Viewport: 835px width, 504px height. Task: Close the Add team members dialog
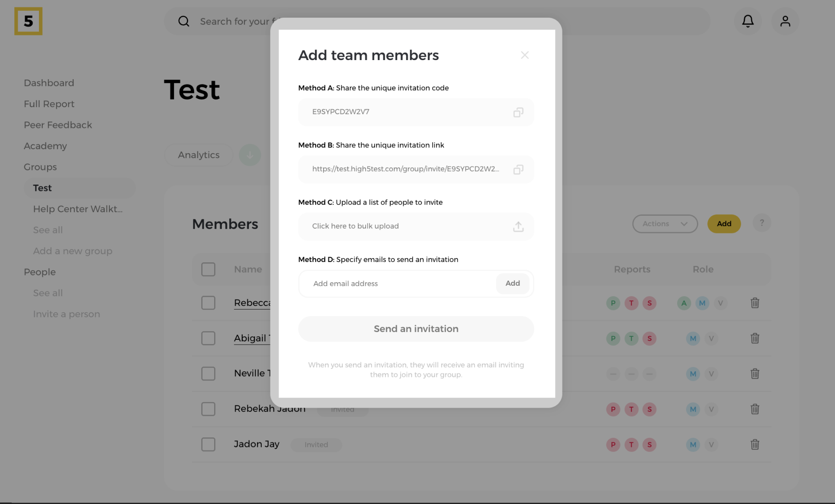tap(524, 55)
